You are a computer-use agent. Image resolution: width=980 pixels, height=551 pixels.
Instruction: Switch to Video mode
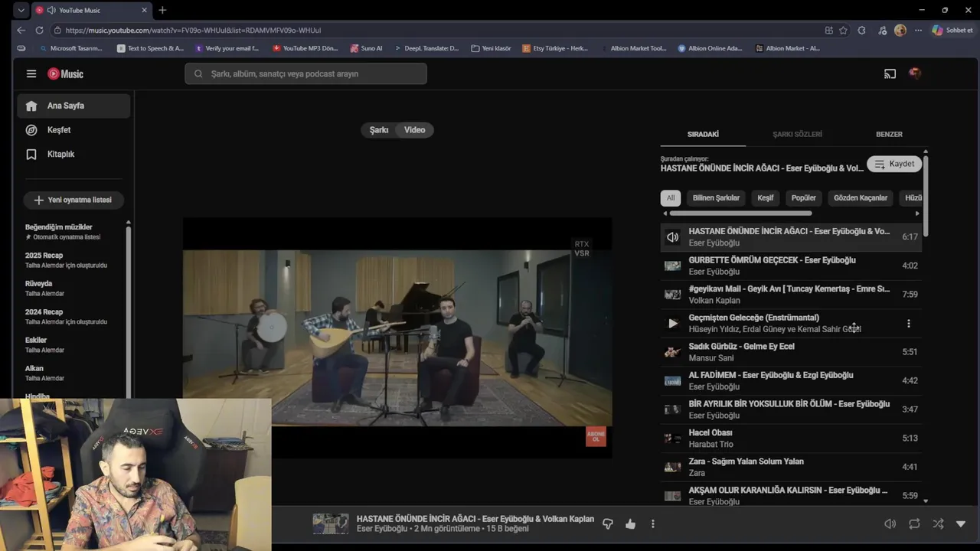click(x=415, y=130)
